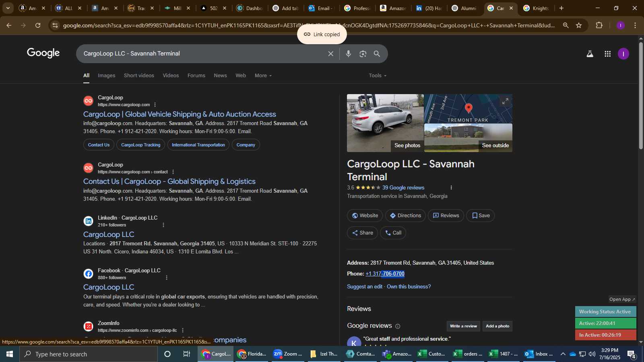Open the CargoLoop Tracking sitelink chip
644x362 pixels.
(x=140, y=145)
